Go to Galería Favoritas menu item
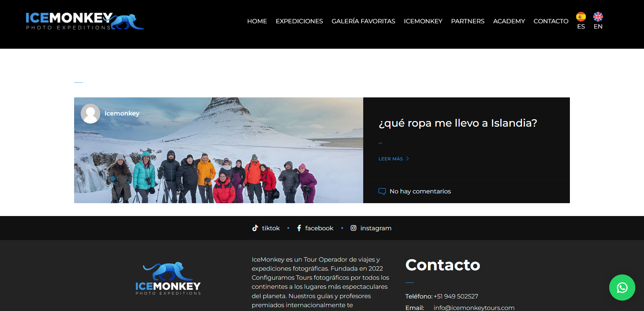 click(363, 21)
